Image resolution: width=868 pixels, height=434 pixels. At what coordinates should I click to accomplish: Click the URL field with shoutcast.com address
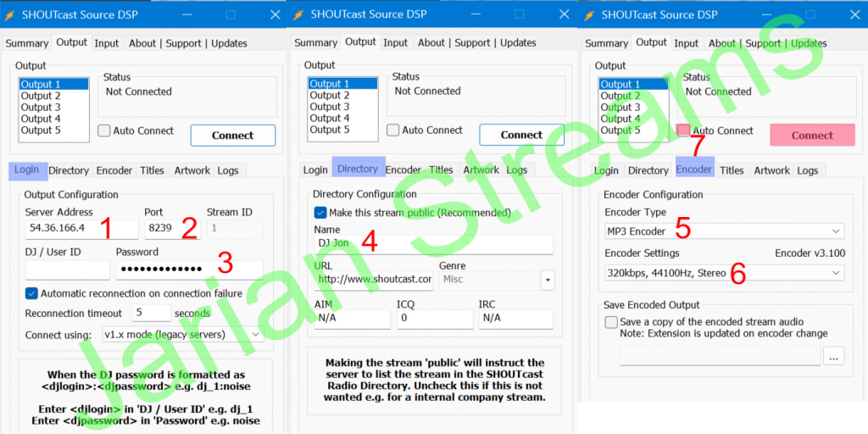373,280
